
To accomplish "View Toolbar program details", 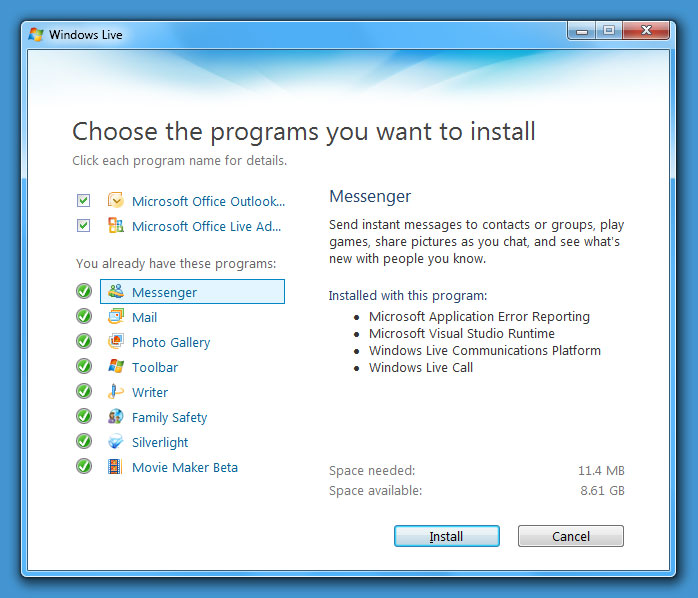I will coord(155,367).
